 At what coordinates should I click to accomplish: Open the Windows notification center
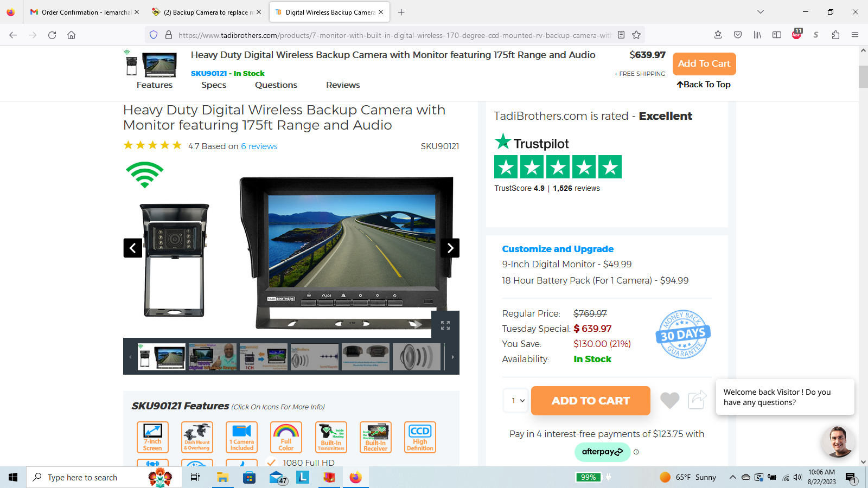851,477
